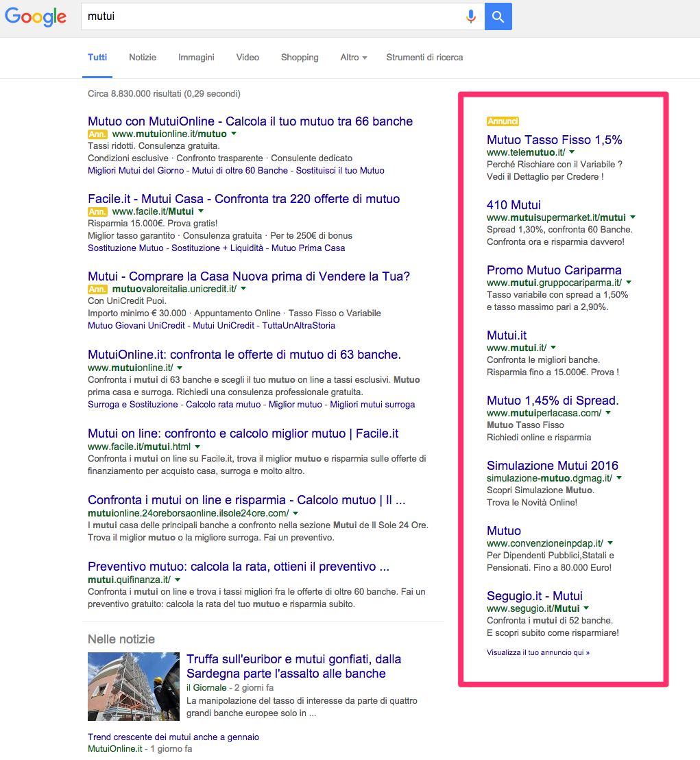This screenshot has height=760, width=700.
Task: Open Mutuo Tasso Fisso 1,5% ad
Action: tap(554, 140)
